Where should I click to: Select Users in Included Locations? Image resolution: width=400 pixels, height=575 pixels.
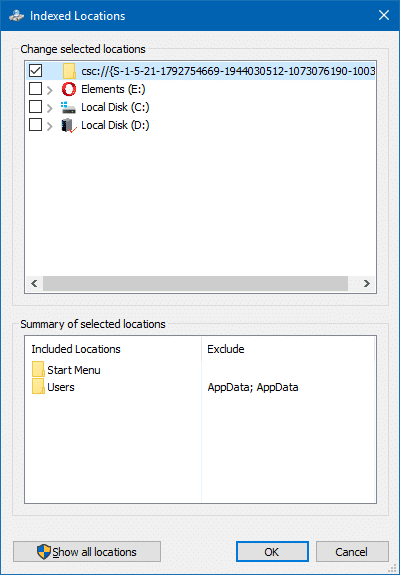click(x=61, y=387)
